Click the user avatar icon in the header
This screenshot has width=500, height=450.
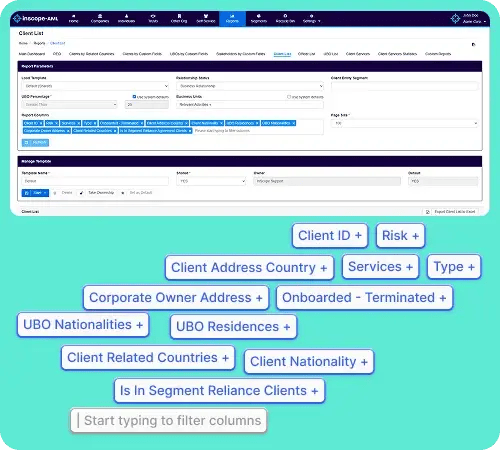click(455, 19)
